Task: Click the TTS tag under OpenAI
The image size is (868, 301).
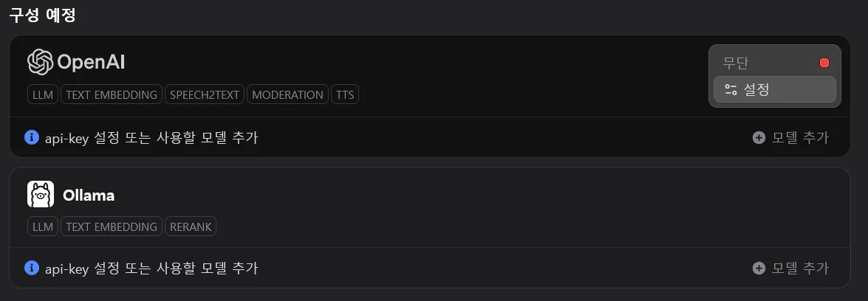Action: pyautogui.click(x=345, y=95)
